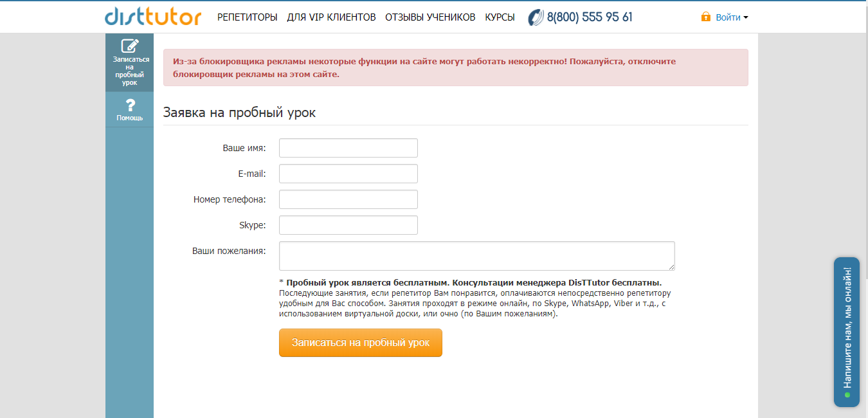This screenshot has height=418, width=868.
Task: Click Записаться на пробный урок button
Action: click(360, 343)
